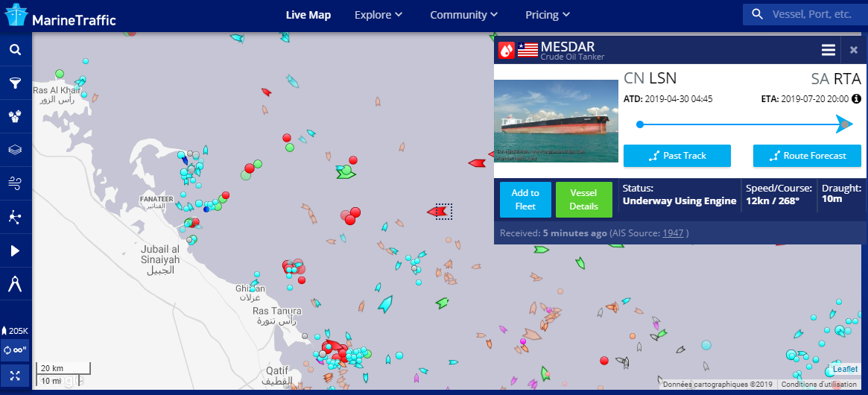
Task: Click the ETA info circle icon
Action: [856, 98]
